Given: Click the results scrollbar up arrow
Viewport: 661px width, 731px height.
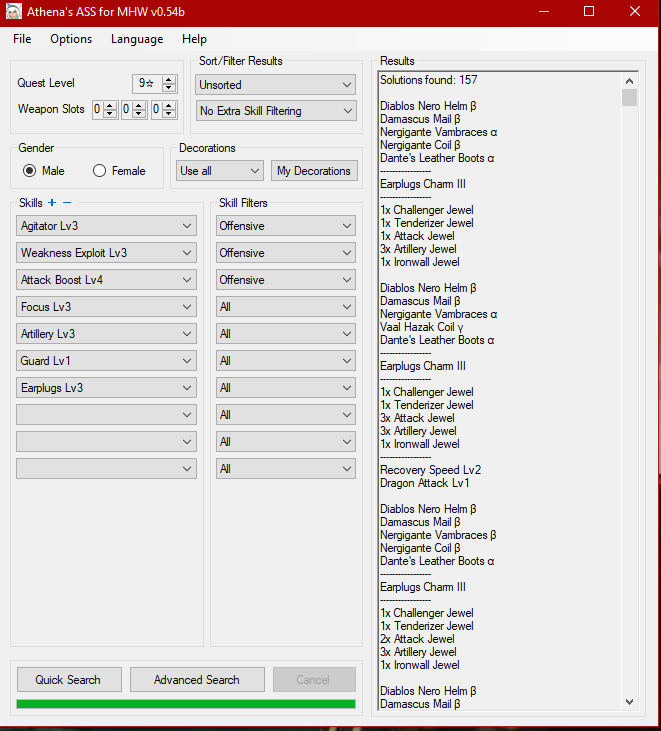Looking at the screenshot, I should pos(629,81).
